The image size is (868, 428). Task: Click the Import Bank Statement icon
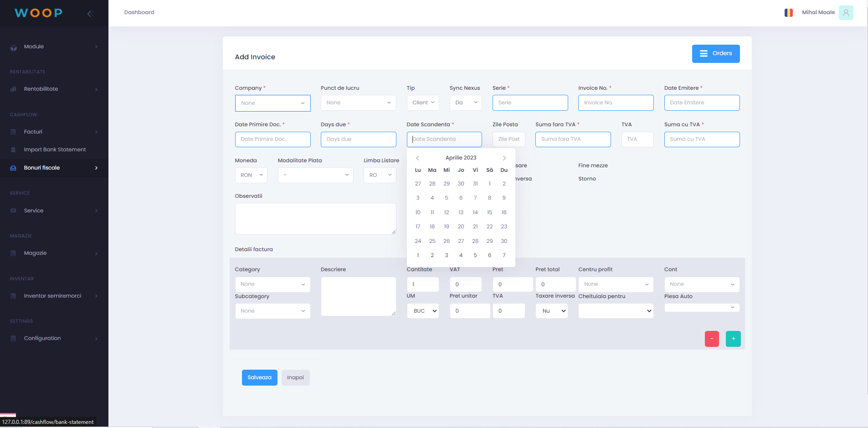tap(13, 149)
